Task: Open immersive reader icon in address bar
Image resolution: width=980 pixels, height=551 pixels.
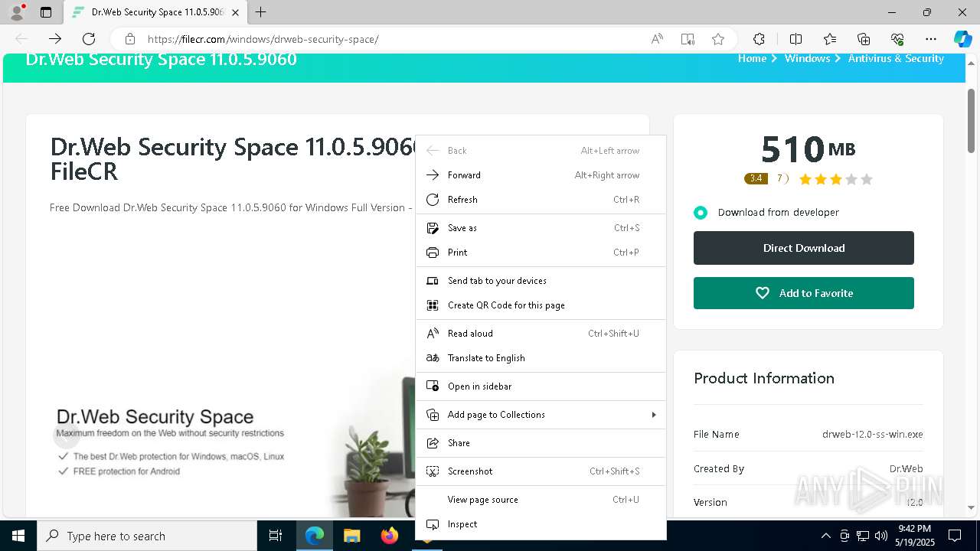Action: (688, 39)
